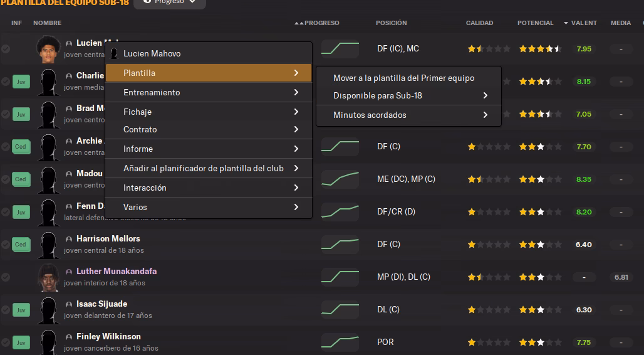Toggle selection tick for Isaac Sijuade row

click(x=6, y=310)
